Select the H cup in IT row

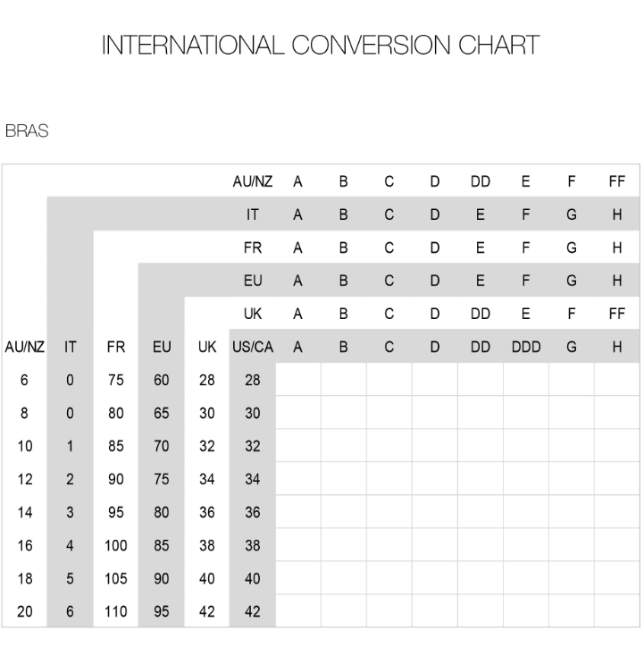click(x=617, y=214)
